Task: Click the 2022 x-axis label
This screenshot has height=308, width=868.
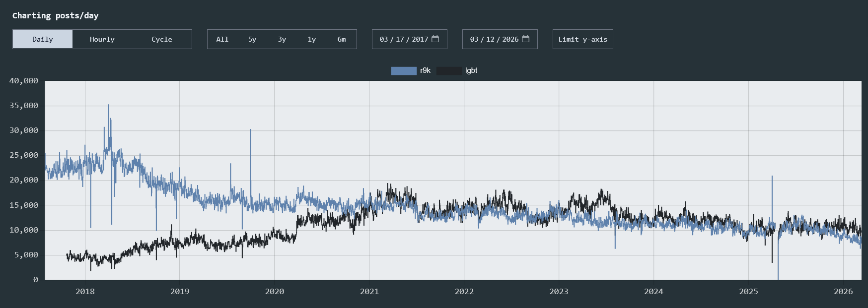Action: (464, 291)
